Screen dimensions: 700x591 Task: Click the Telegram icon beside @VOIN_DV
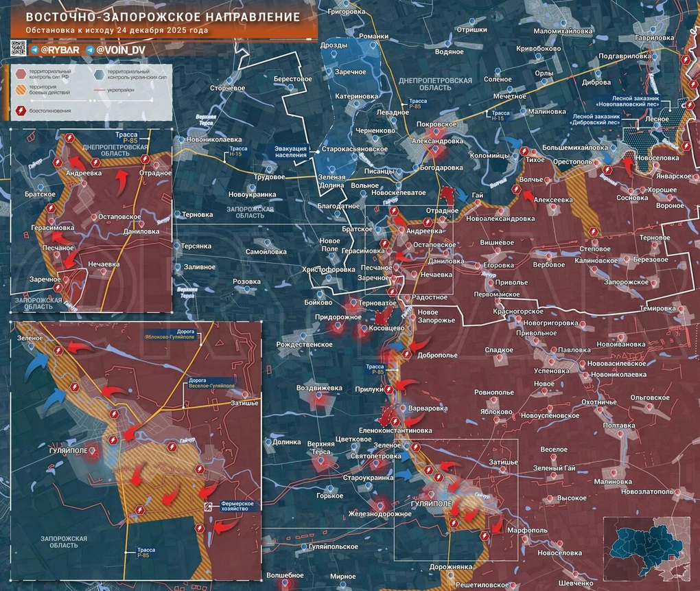89,50
